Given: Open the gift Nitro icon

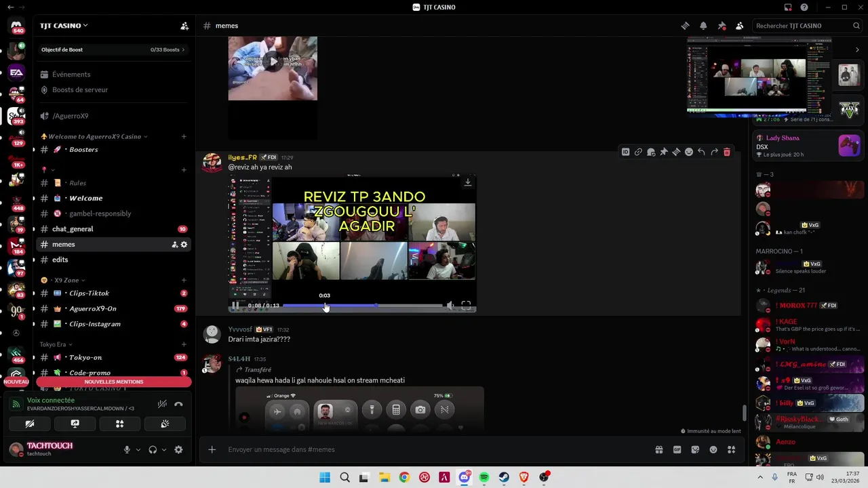Looking at the screenshot, I should pos(658,449).
